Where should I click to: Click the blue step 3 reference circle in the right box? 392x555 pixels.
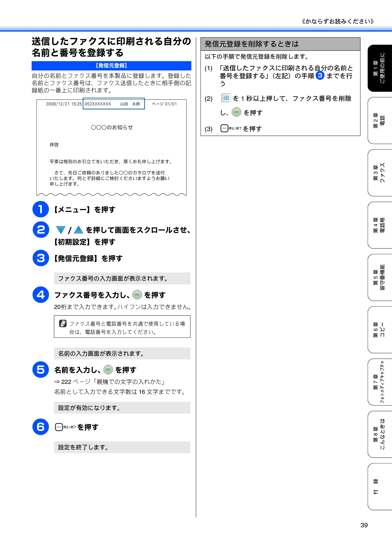pyautogui.click(x=320, y=75)
